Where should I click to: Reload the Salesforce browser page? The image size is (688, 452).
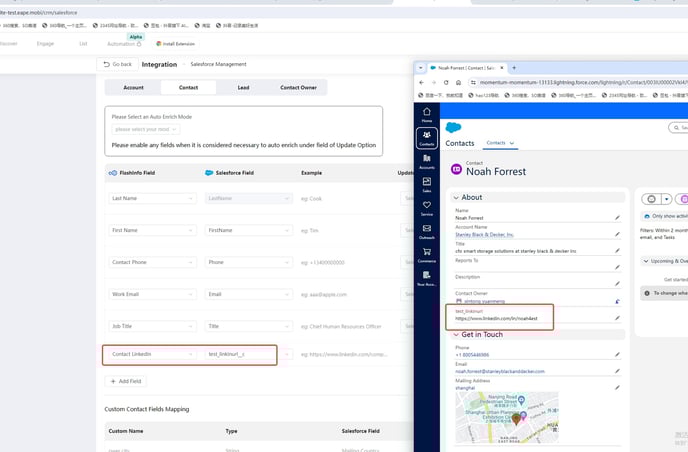point(446,83)
